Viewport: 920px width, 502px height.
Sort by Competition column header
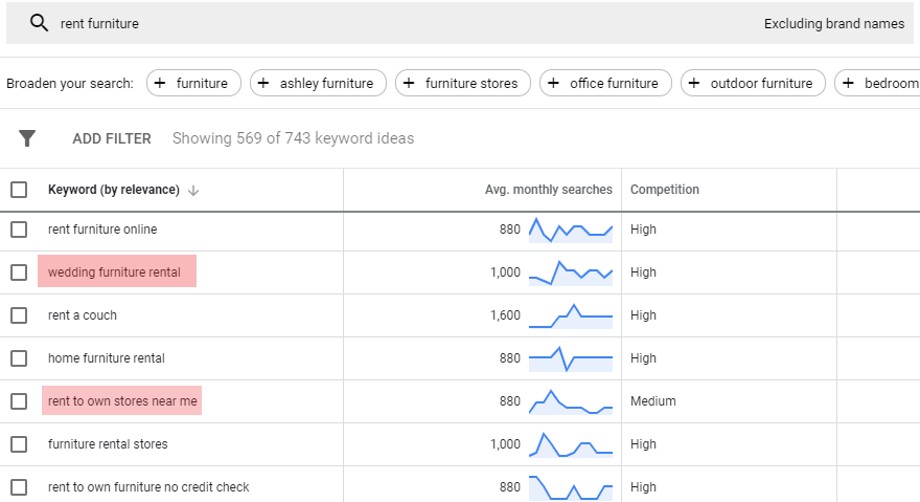pos(664,190)
